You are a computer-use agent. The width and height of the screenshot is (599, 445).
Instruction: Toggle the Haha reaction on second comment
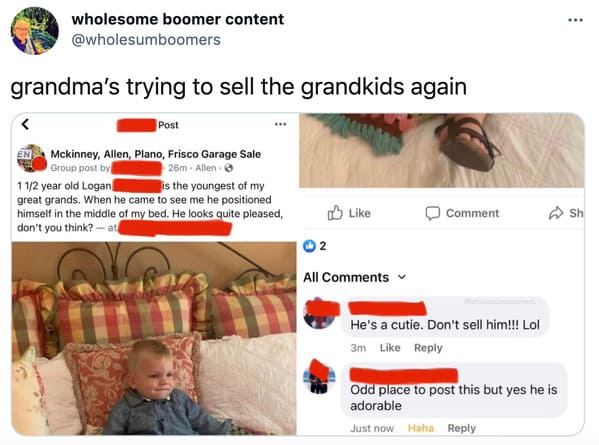tap(421, 428)
